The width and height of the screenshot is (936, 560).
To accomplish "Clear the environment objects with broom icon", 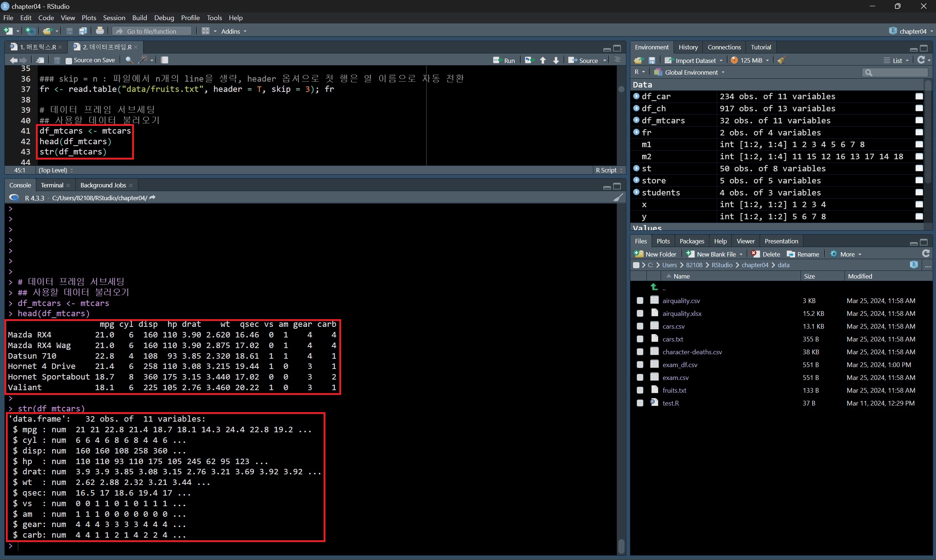I will pyautogui.click(x=781, y=60).
